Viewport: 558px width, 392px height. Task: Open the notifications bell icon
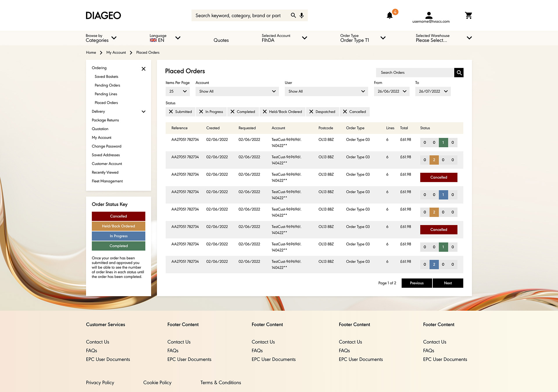pyautogui.click(x=390, y=15)
